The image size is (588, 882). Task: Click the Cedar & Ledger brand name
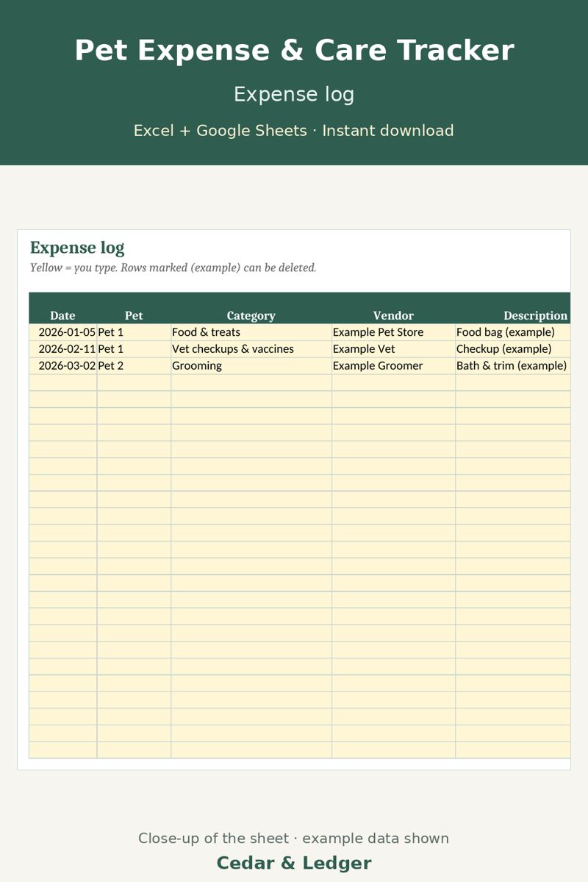tap(294, 863)
